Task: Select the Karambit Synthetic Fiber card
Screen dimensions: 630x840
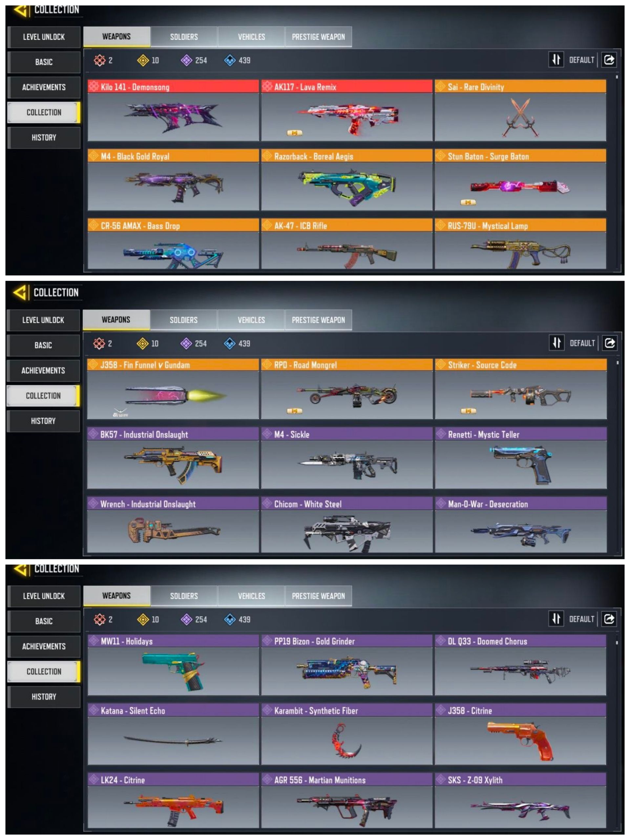Action: pos(347,734)
